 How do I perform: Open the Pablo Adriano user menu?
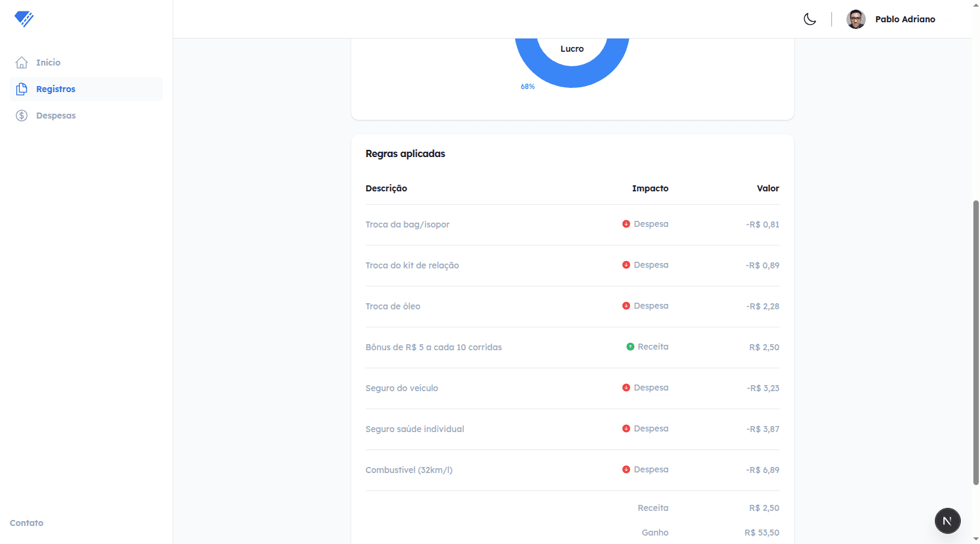tap(905, 19)
